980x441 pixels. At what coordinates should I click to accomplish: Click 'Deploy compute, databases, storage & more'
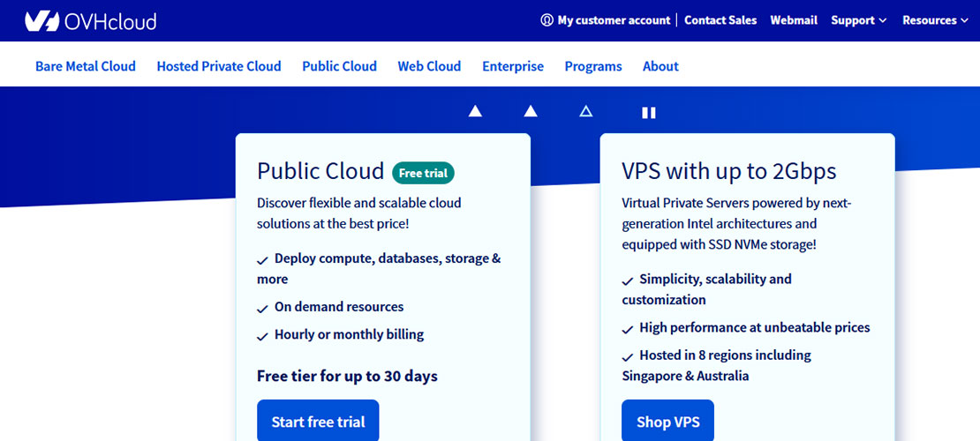tap(379, 269)
